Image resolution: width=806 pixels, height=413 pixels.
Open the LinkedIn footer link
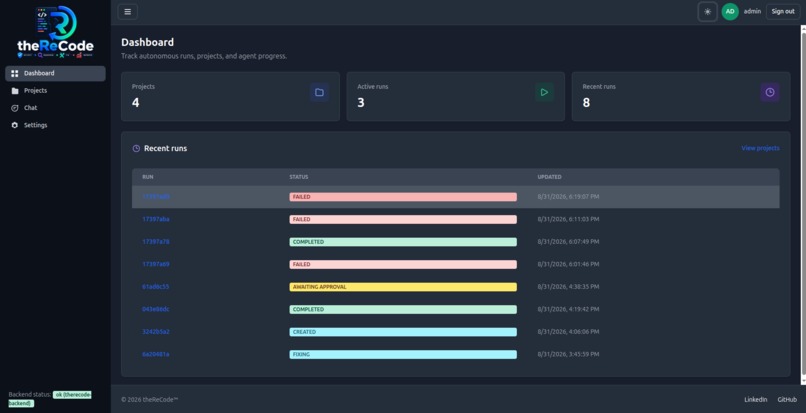point(756,400)
